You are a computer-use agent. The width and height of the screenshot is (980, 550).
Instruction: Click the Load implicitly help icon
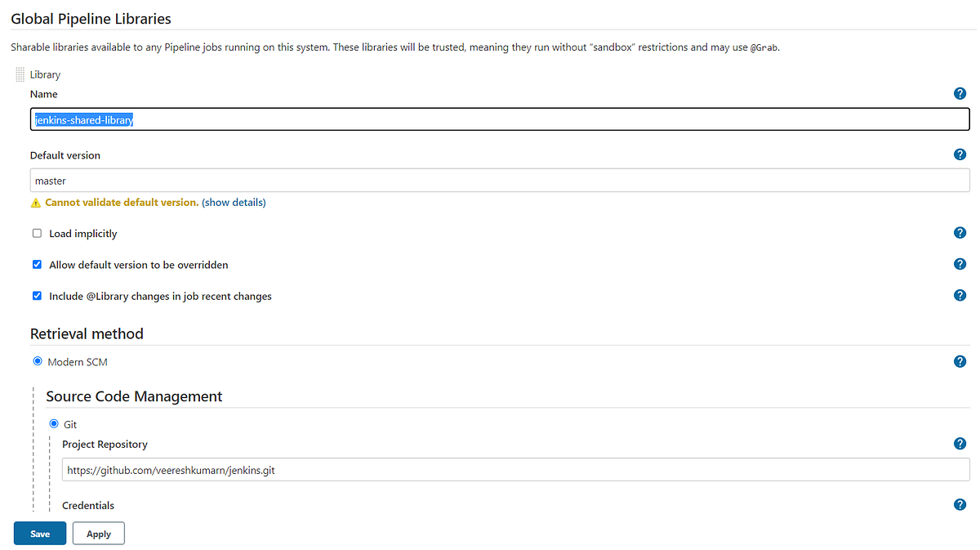[960, 232]
